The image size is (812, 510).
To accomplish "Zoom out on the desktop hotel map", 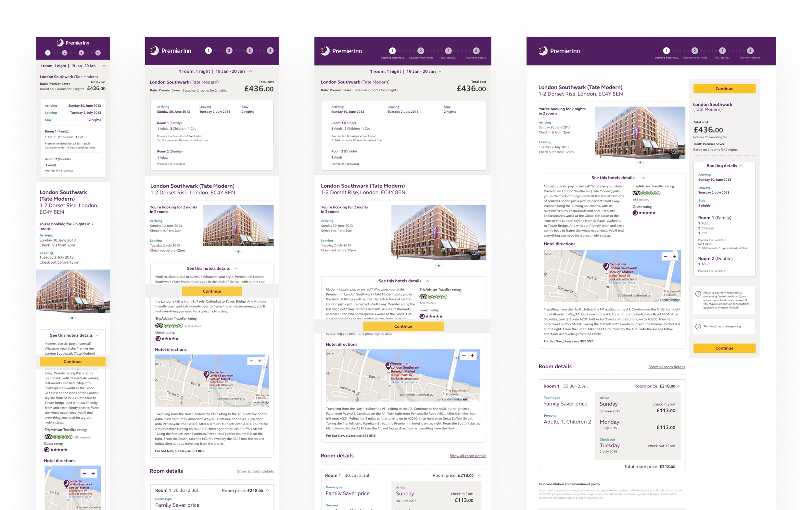I will 665,256.
